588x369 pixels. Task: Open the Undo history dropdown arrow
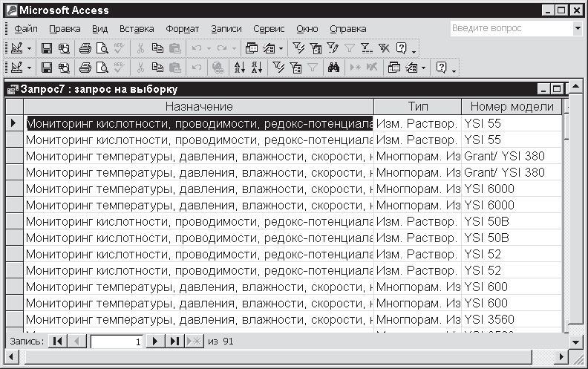(209, 48)
